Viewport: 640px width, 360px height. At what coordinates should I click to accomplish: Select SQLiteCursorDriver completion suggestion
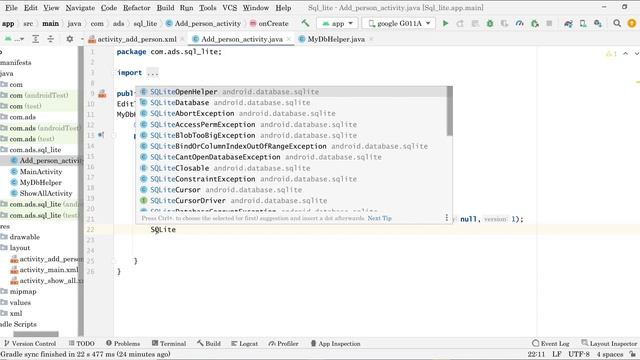291,200
